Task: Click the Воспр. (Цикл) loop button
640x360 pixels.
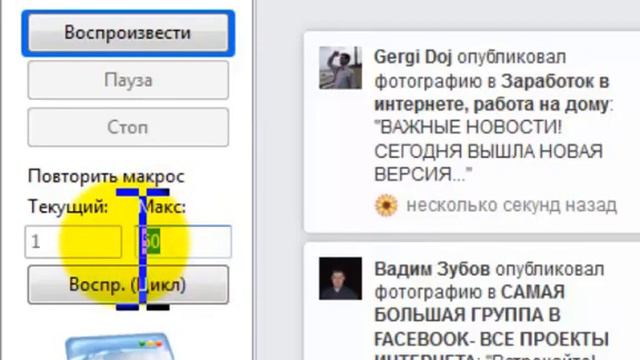Action: (x=128, y=284)
